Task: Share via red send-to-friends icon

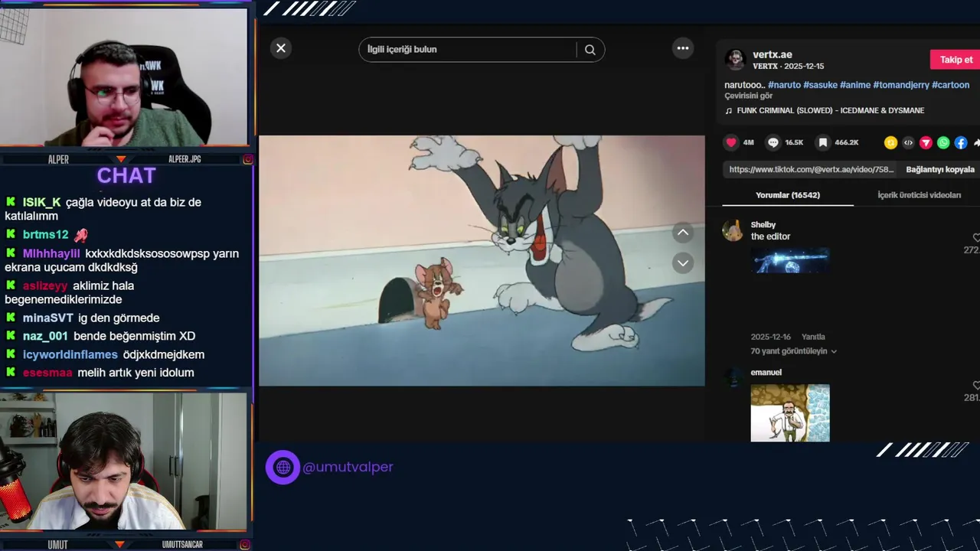Action: [926, 142]
